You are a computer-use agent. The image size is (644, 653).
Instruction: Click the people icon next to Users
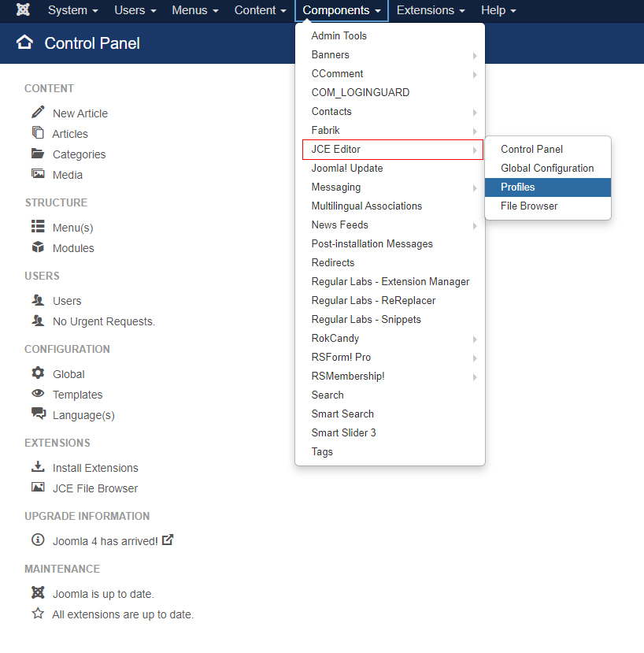tap(38, 300)
